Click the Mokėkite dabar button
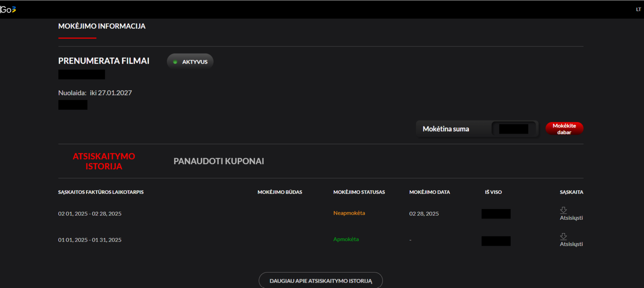This screenshot has height=288, width=644. pyautogui.click(x=564, y=129)
